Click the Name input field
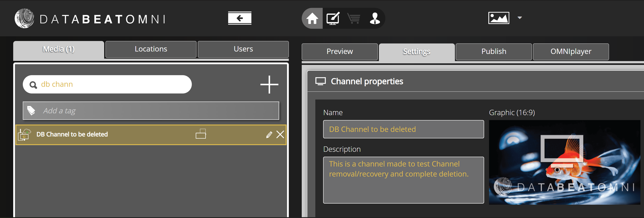This screenshot has height=218, width=644. click(x=404, y=129)
